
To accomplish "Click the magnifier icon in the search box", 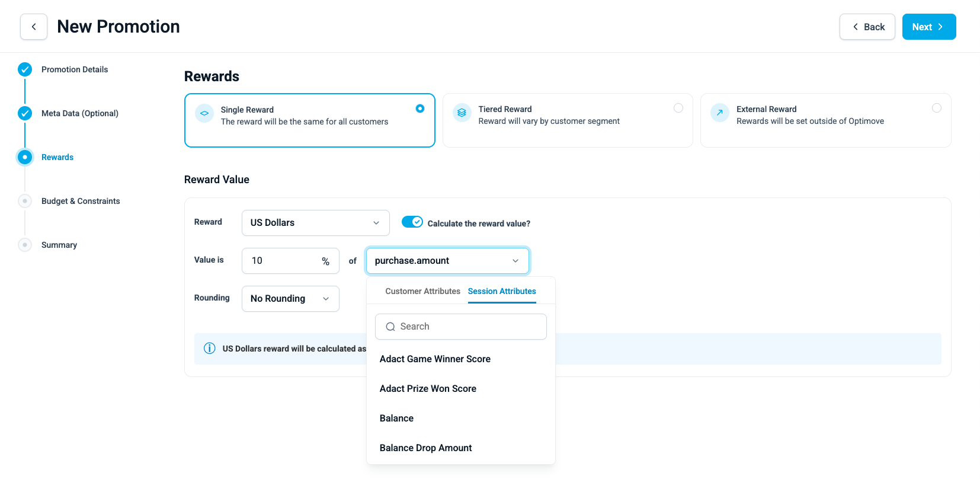I will click(x=390, y=327).
